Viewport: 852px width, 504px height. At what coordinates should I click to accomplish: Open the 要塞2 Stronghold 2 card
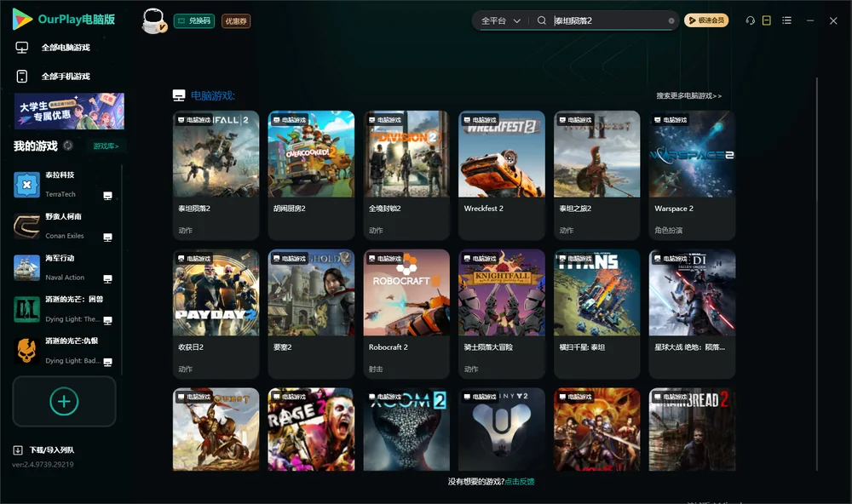(x=311, y=313)
